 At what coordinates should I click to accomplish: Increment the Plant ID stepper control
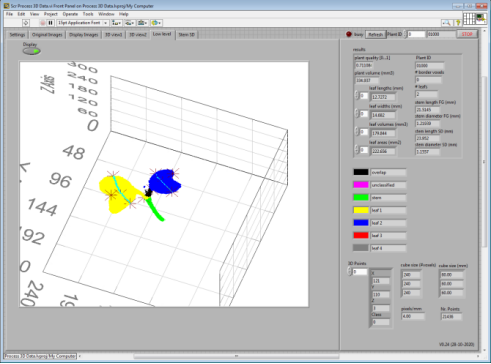(x=405, y=33)
